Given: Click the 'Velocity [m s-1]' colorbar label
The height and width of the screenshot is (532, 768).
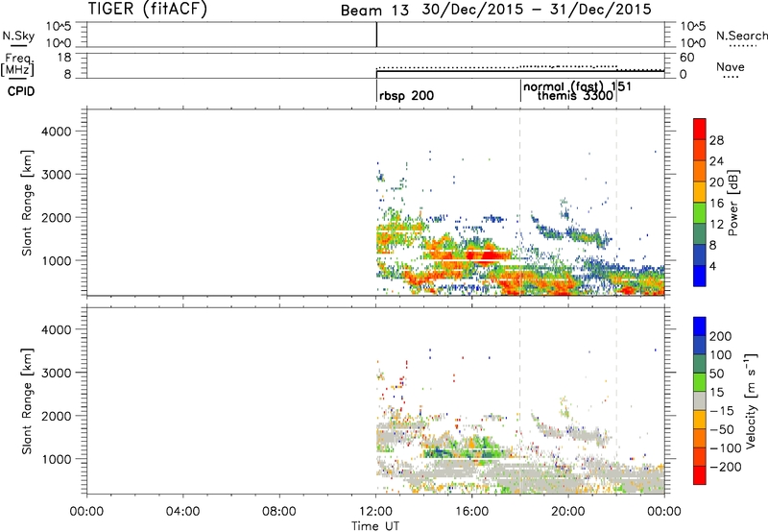Looking at the screenshot, I should (751, 400).
